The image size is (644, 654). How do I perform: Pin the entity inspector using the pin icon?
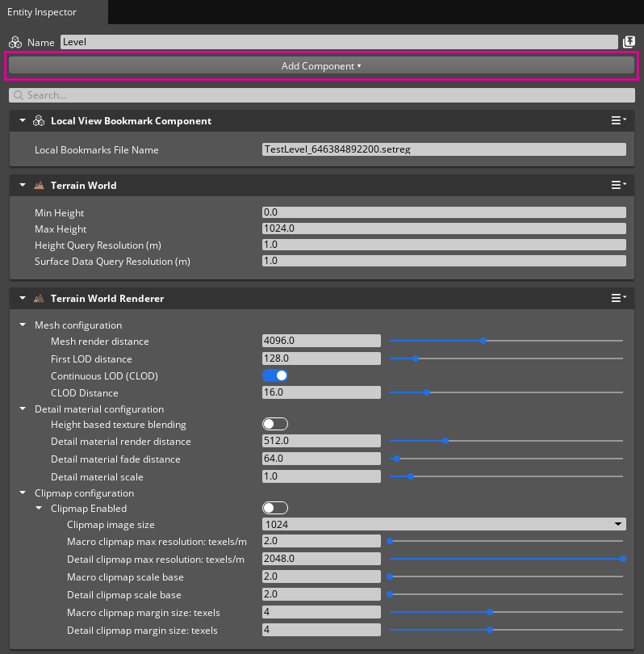(x=629, y=41)
